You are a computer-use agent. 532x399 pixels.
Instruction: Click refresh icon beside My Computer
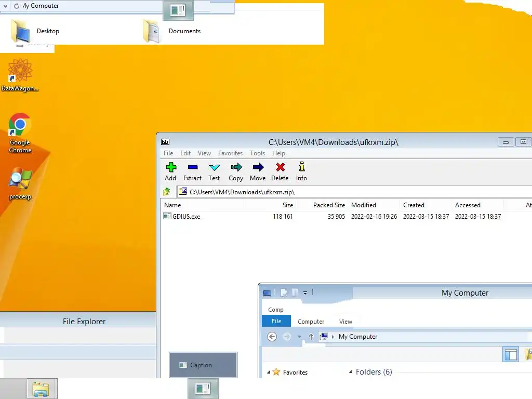click(x=17, y=6)
